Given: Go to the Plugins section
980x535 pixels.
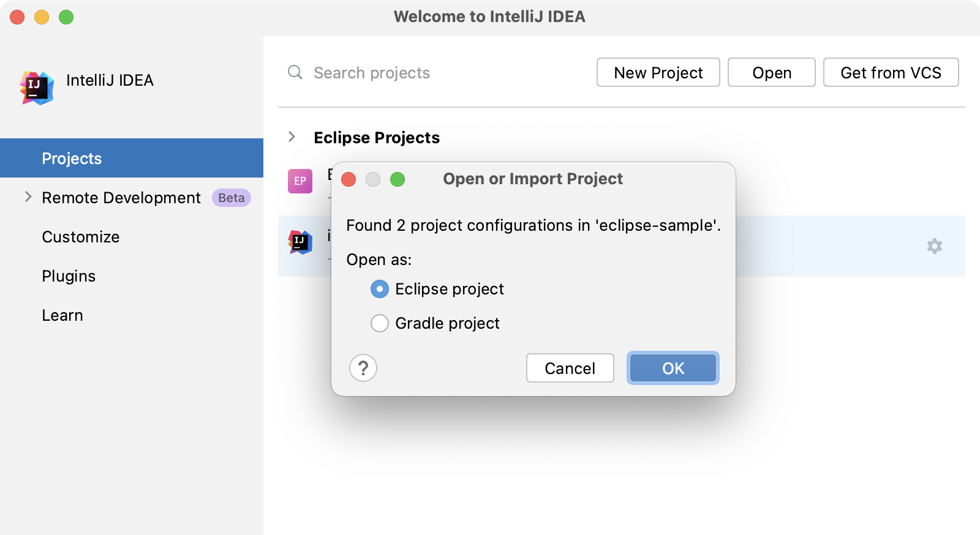Looking at the screenshot, I should pos(69,276).
